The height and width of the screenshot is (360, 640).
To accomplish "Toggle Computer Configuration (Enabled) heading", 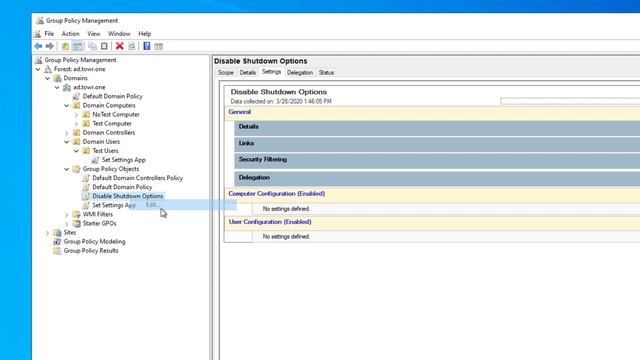I will pos(432,195).
